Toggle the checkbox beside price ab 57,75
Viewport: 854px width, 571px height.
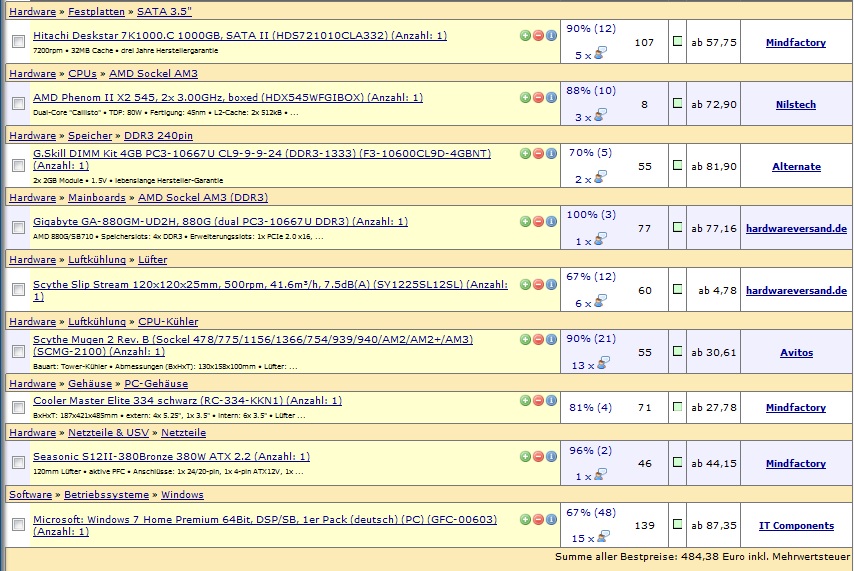(678, 41)
